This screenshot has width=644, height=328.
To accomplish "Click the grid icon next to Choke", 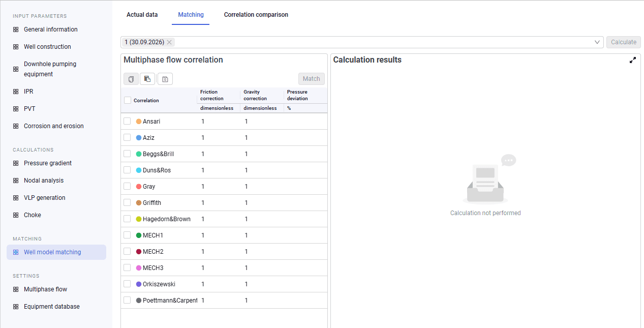I will (x=16, y=215).
